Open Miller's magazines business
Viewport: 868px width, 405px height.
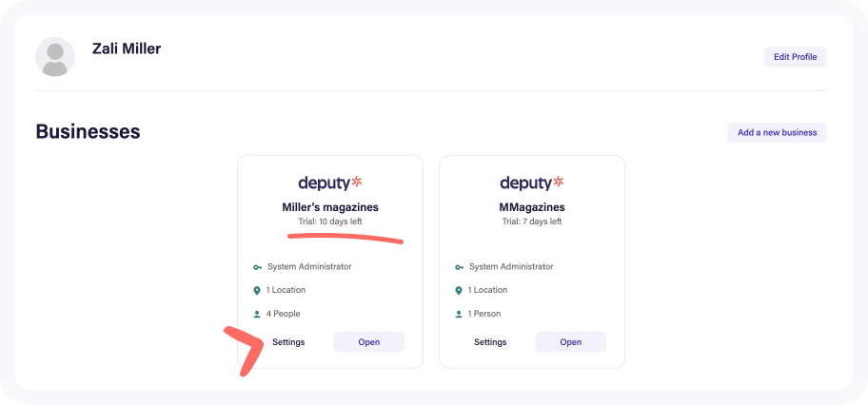(x=368, y=342)
